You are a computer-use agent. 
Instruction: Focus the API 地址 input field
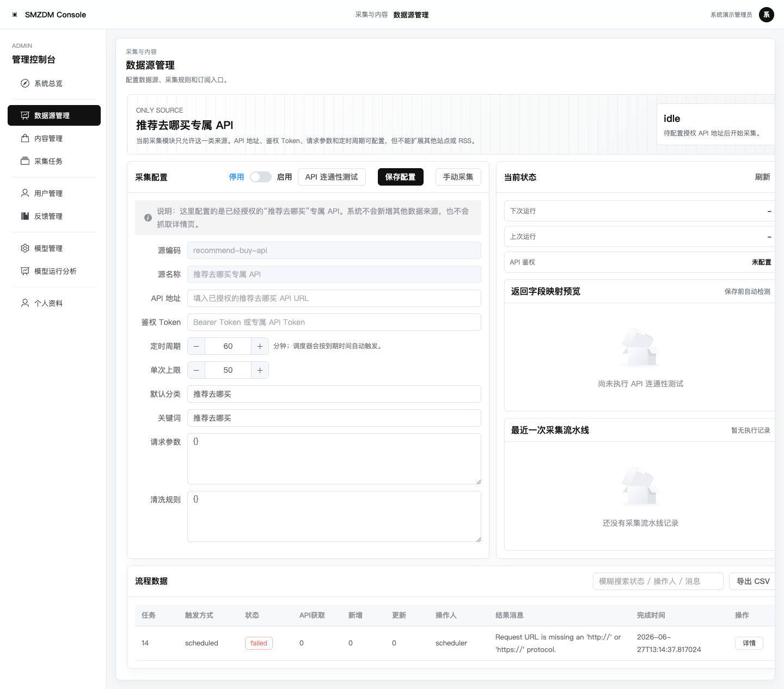[334, 298]
